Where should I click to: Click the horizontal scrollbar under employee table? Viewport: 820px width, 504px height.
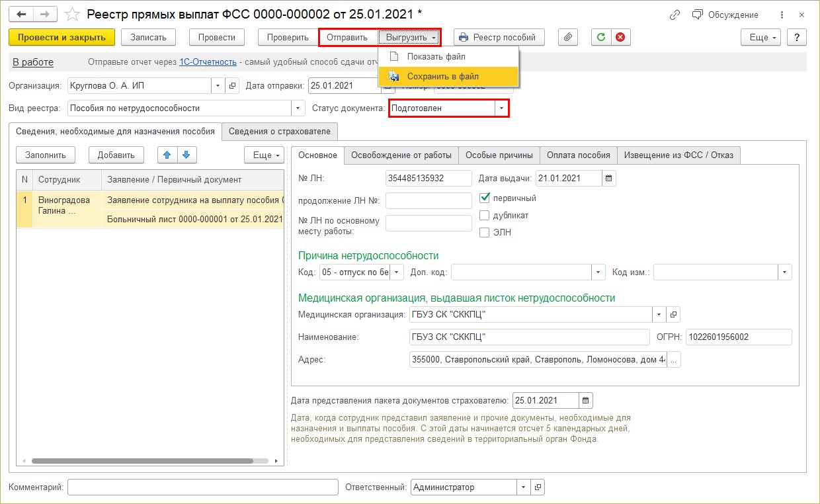[142, 460]
